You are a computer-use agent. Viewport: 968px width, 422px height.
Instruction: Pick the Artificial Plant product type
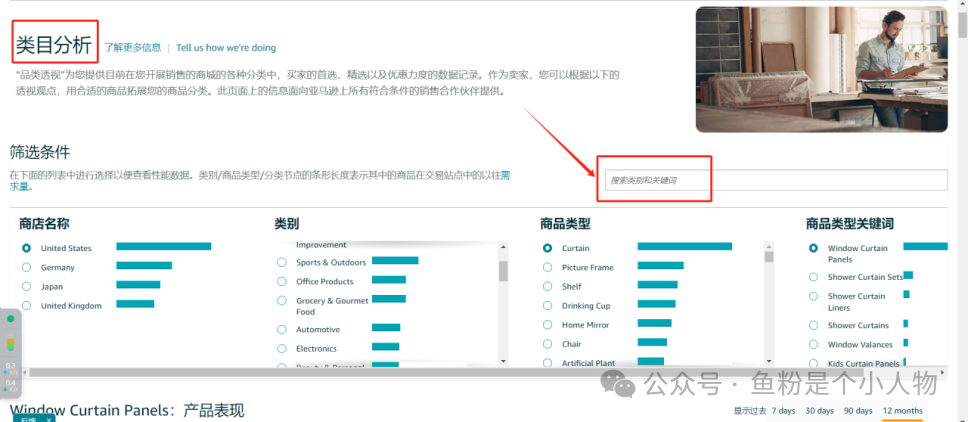coord(548,363)
